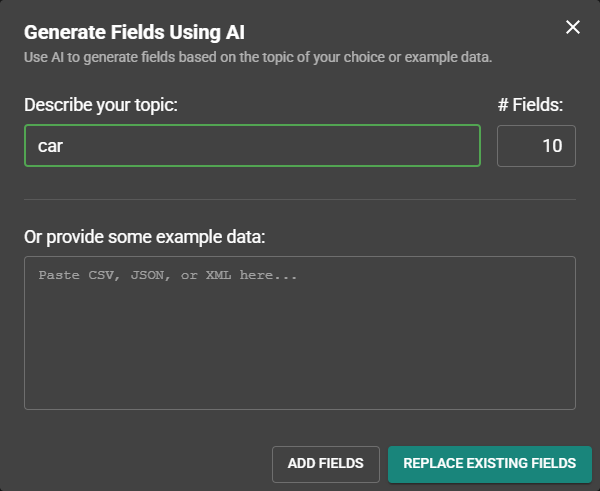Screen dimensions: 600x491
Task: Click the 'Or provide some example data:' label
Action: click(145, 237)
